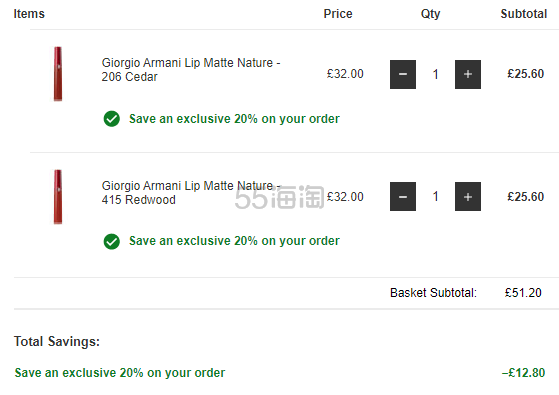Click the Subtotal column header
Image resolution: width=559 pixels, height=395 pixels.
524,14
